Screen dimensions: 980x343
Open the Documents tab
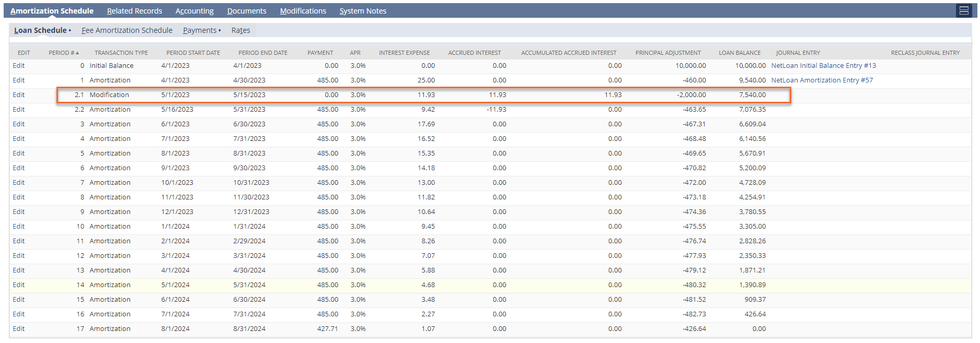246,11
